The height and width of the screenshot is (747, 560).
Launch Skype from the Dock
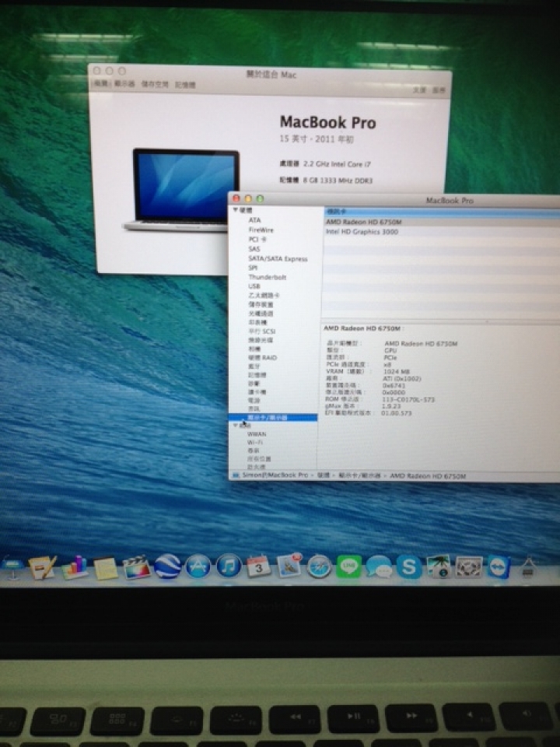point(409,567)
